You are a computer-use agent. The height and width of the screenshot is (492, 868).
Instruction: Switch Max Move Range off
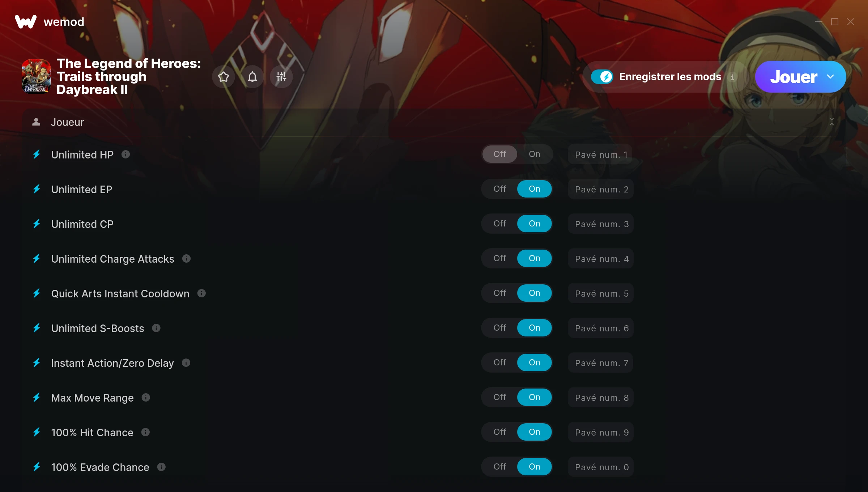500,397
